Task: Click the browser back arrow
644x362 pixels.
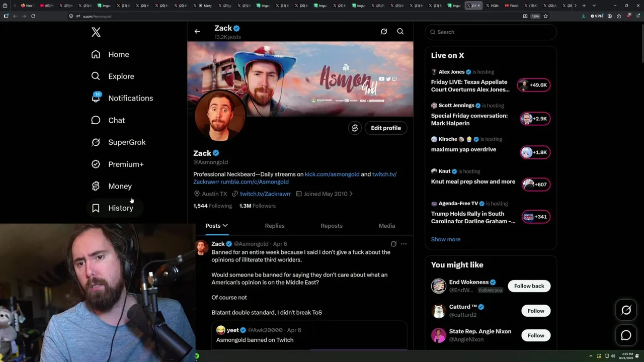Action: coord(15,16)
